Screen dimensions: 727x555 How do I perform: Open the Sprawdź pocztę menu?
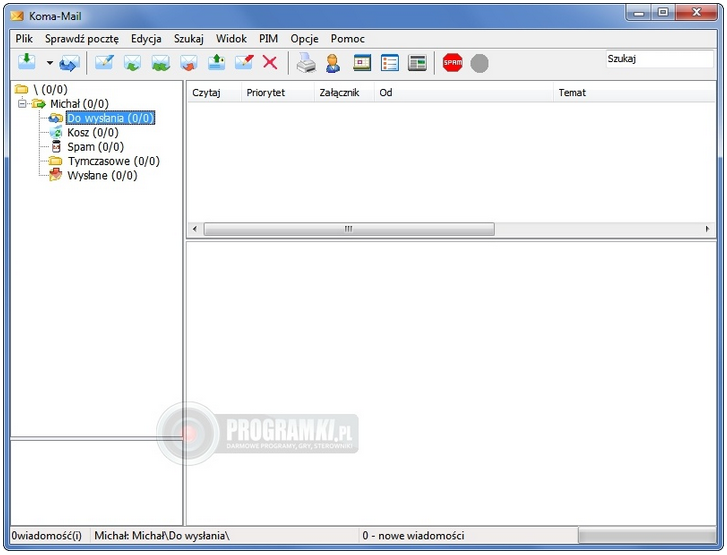point(82,39)
